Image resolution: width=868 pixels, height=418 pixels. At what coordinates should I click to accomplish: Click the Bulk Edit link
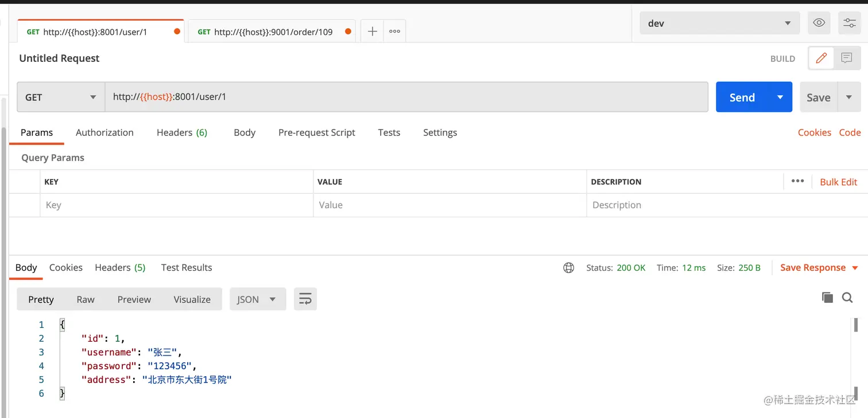click(x=839, y=182)
